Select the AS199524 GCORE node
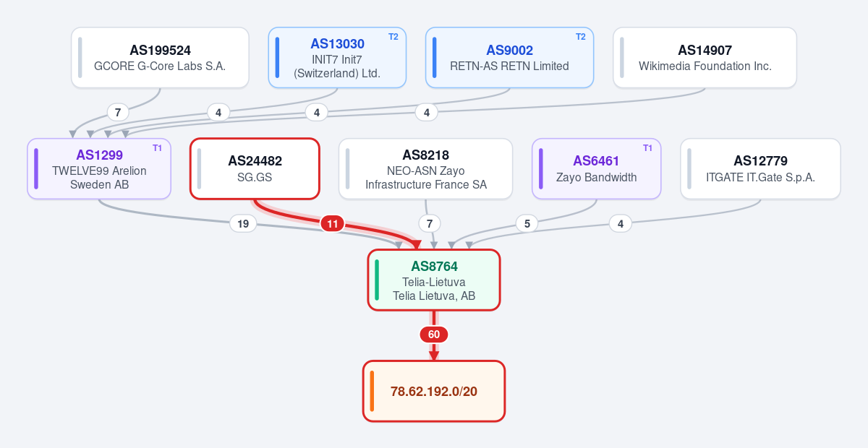Viewport: 868px width, 448px height. coord(160,58)
